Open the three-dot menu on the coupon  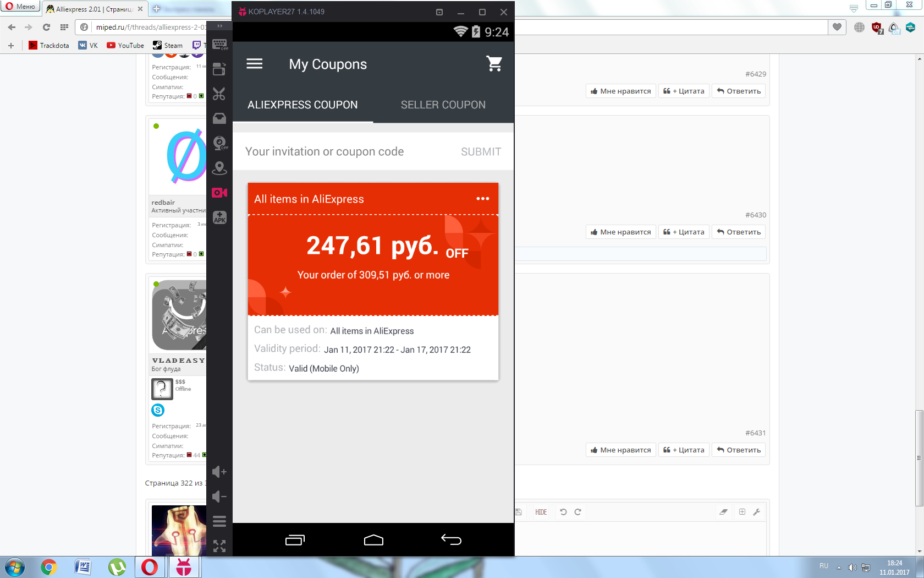(x=483, y=199)
